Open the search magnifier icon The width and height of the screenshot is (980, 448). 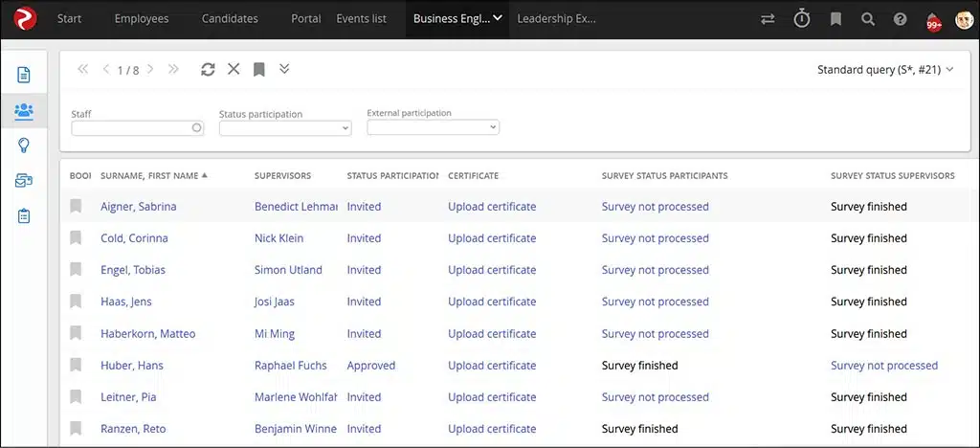[x=867, y=19]
